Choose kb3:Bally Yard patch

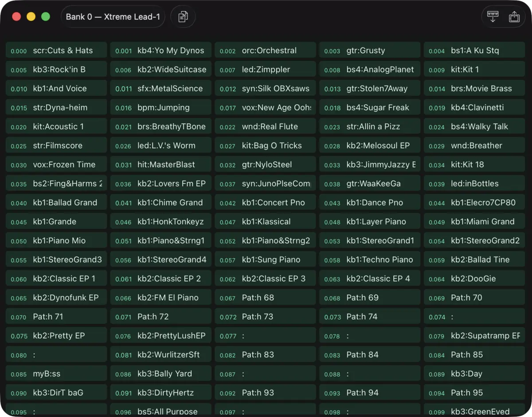point(161,374)
